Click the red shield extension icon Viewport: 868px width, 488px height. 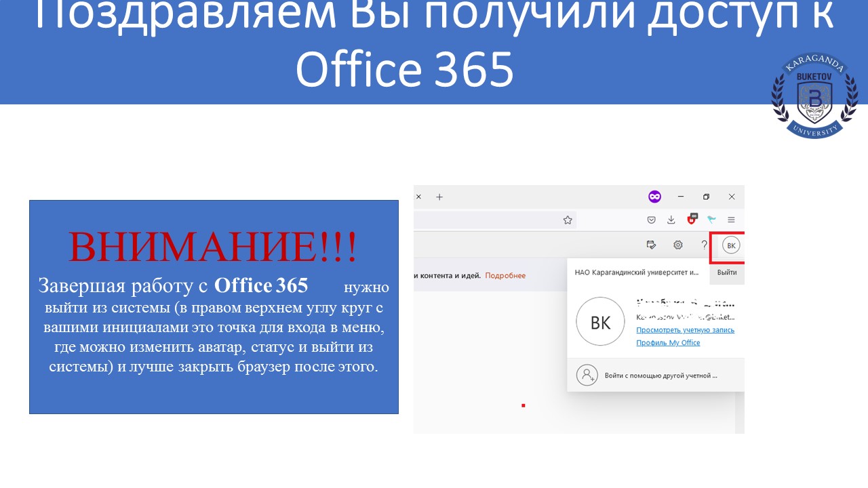pos(691,220)
